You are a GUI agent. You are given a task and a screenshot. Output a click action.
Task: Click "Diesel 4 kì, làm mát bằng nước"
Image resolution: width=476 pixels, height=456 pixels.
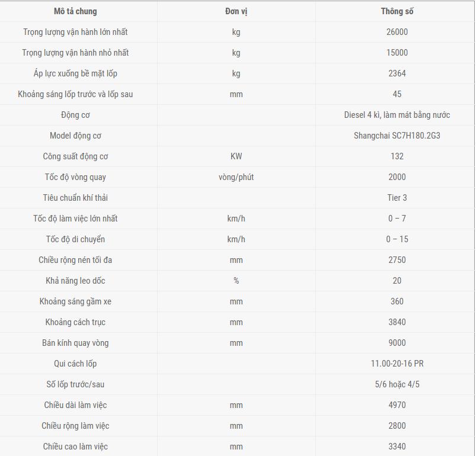coord(397,115)
